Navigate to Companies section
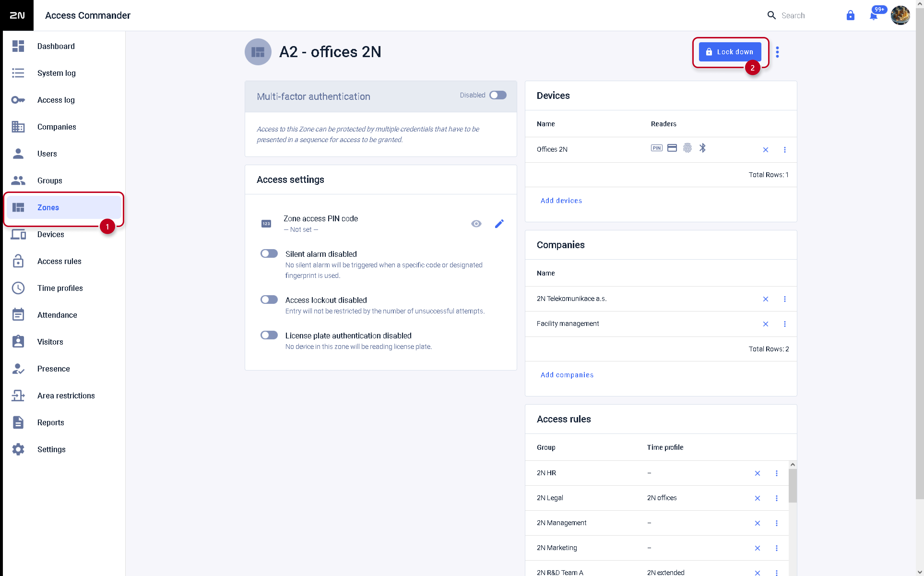 (x=64, y=127)
